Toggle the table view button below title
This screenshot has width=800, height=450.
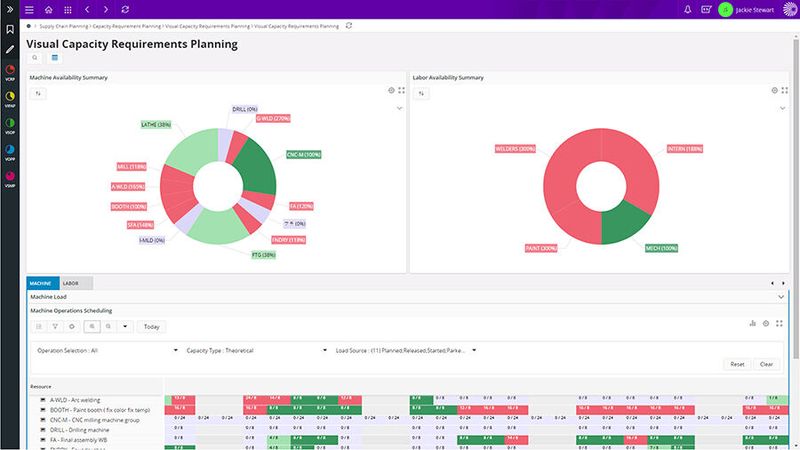point(55,58)
